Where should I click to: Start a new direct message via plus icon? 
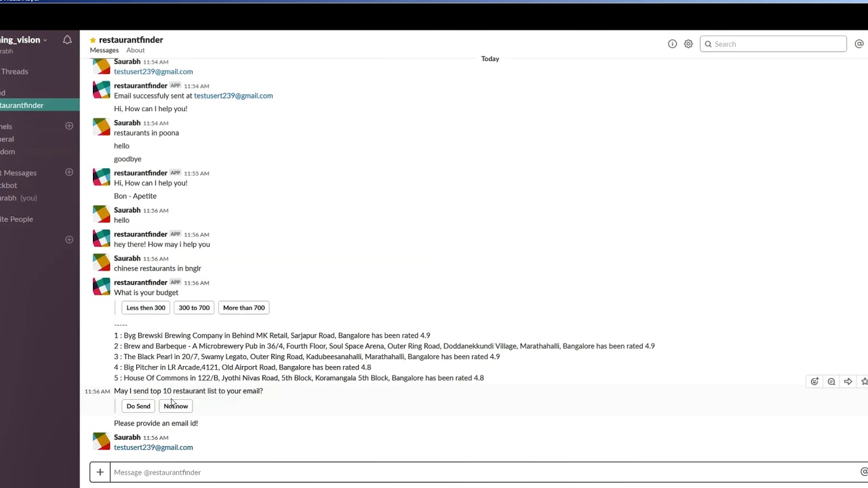69,172
